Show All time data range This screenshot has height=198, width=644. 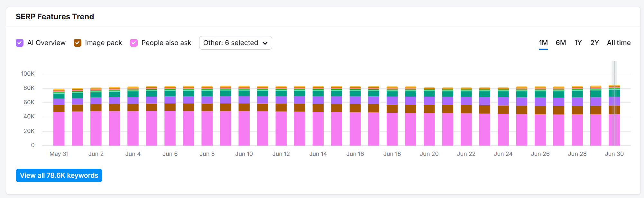coord(619,43)
